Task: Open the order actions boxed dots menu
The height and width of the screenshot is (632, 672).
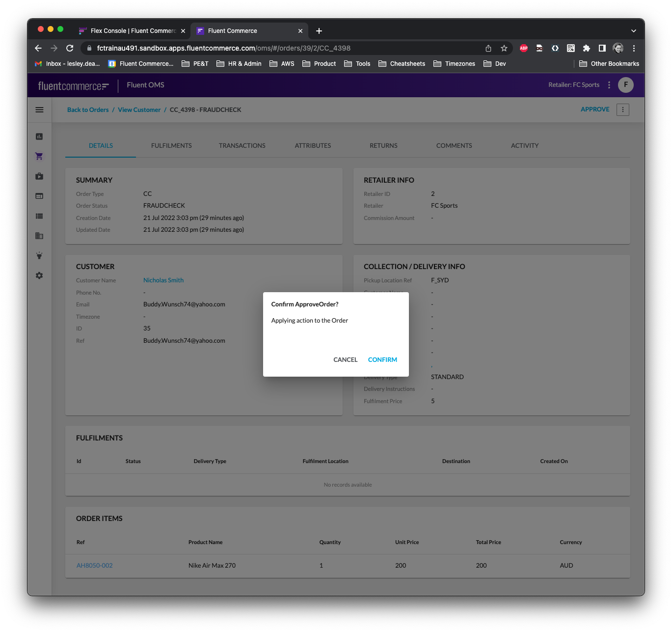Action: [x=623, y=110]
